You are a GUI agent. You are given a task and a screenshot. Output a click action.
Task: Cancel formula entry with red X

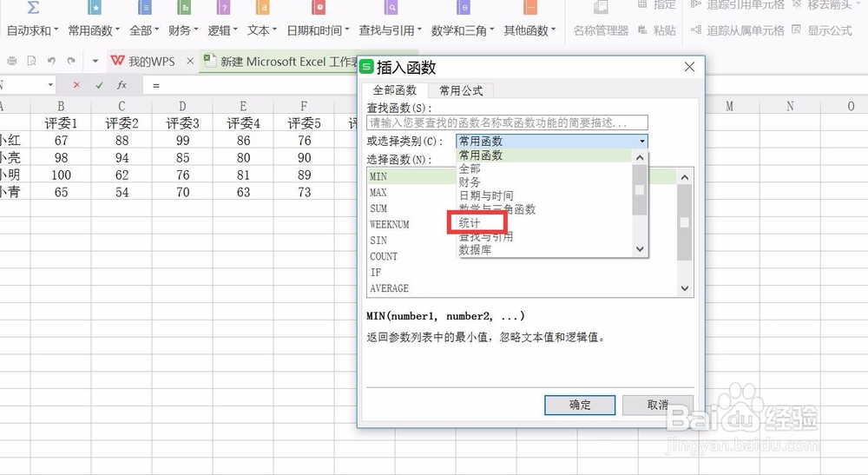coord(76,85)
